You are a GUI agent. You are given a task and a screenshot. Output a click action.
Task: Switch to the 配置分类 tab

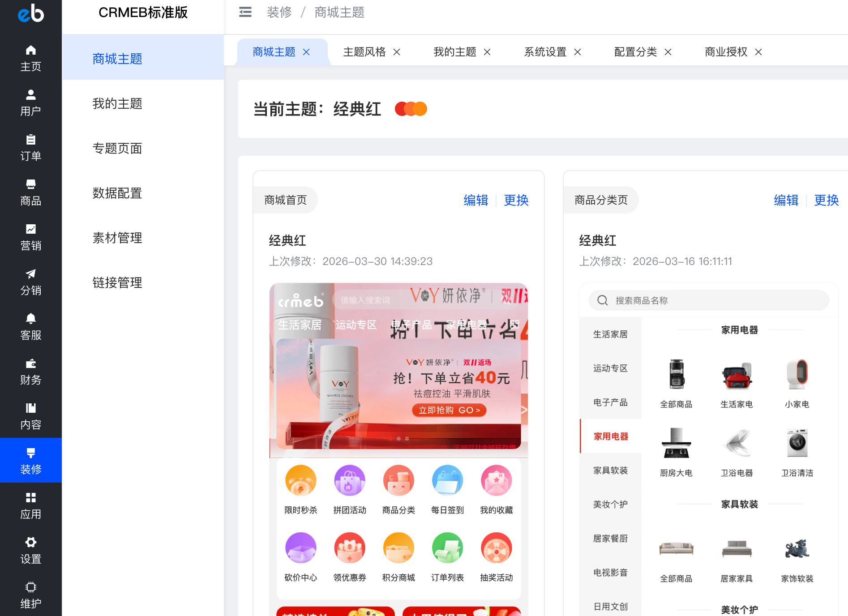(x=636, y=52)
